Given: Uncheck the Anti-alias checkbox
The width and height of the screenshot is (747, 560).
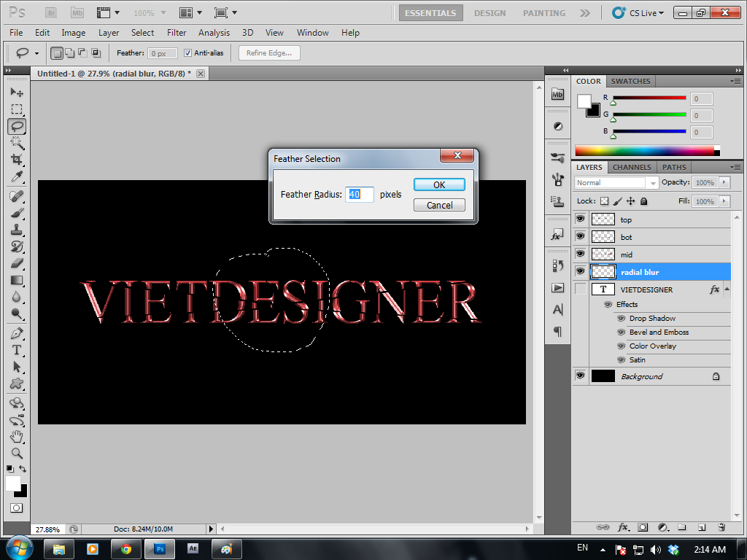Looking at the screenshot, I should point(187,53).
